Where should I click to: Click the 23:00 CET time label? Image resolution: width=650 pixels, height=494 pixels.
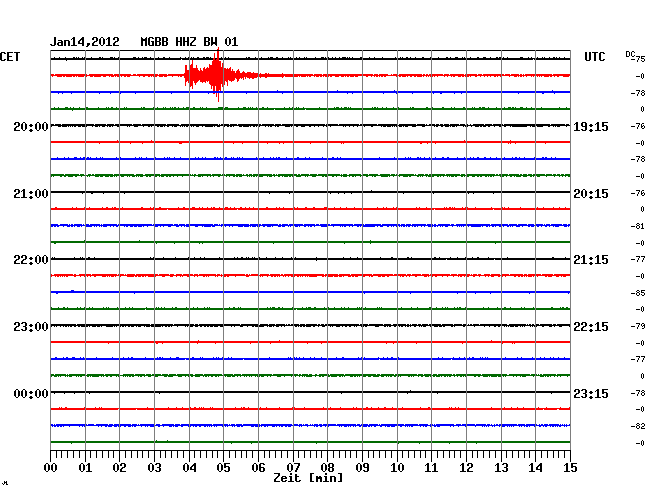coord(31,327)
